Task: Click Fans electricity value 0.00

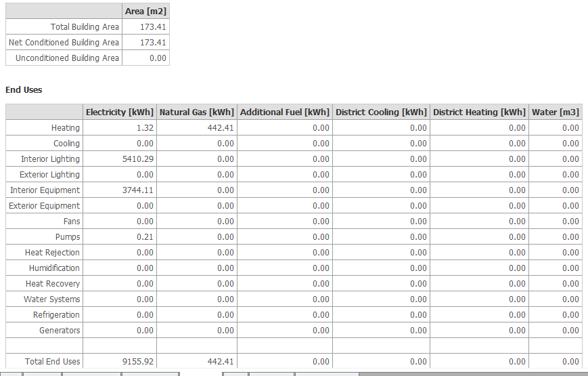Action: tap(145, 222)
